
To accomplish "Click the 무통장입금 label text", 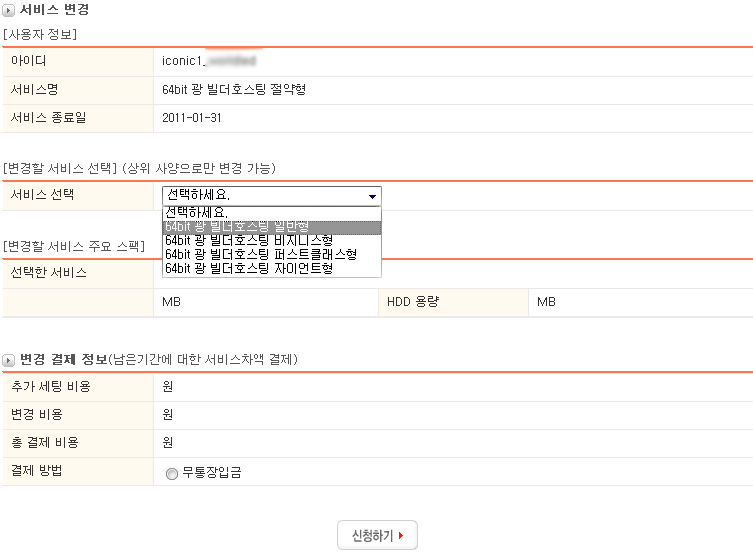I will point(212,473).
